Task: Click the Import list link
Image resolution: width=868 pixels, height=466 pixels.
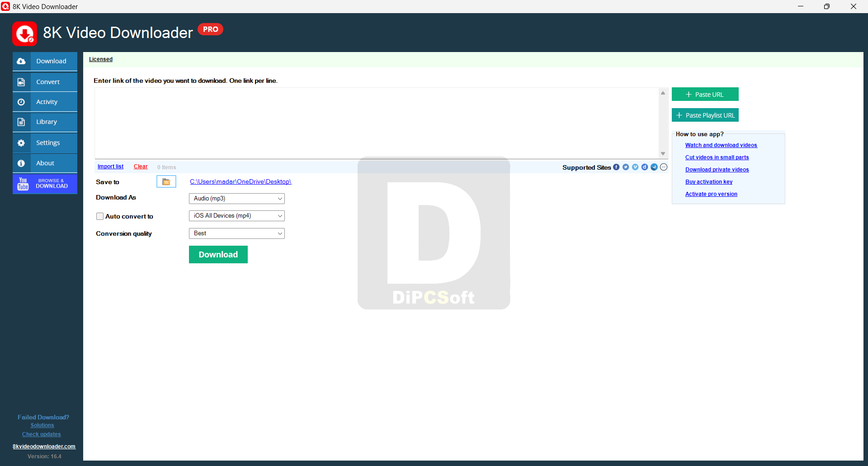Action: click(110, 166)
